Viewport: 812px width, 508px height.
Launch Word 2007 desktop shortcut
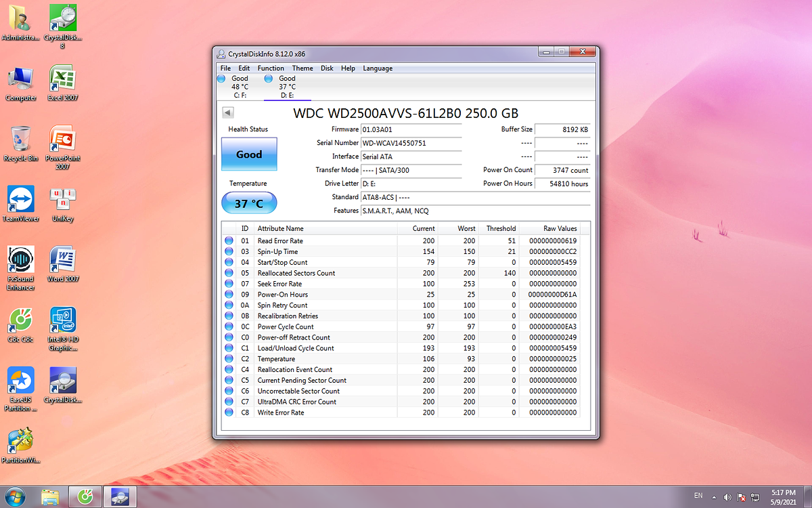tap(63, 264)
